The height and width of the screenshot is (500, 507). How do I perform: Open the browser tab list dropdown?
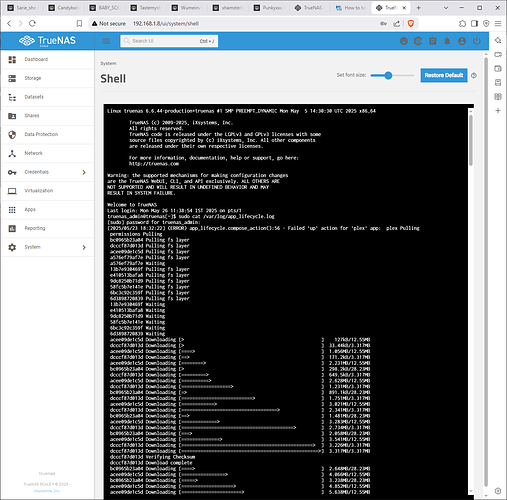tap(446, 8)
